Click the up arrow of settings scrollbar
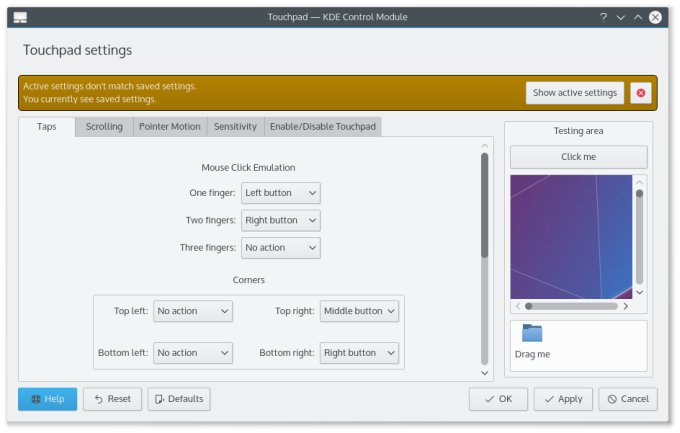The height and width of the screenshot is (433, 680). pyautogui.click(x=484, y=146)
